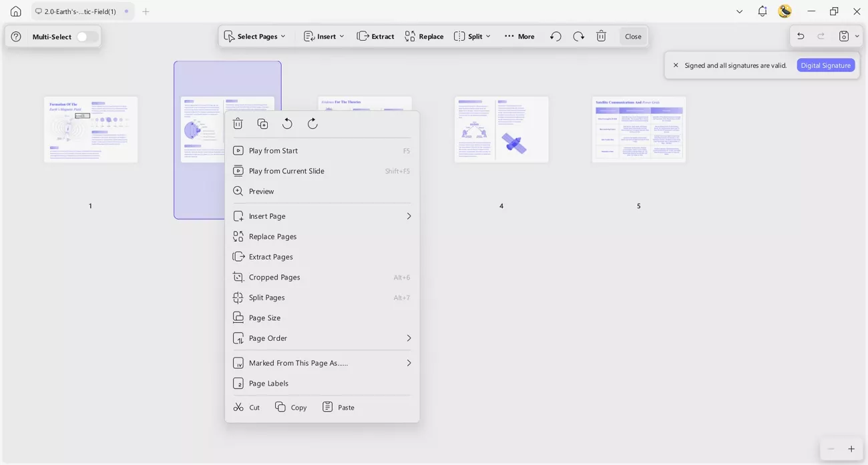Expand the title bar dropdown chevron
Viewport: 868px width, 465px height.
739,11
